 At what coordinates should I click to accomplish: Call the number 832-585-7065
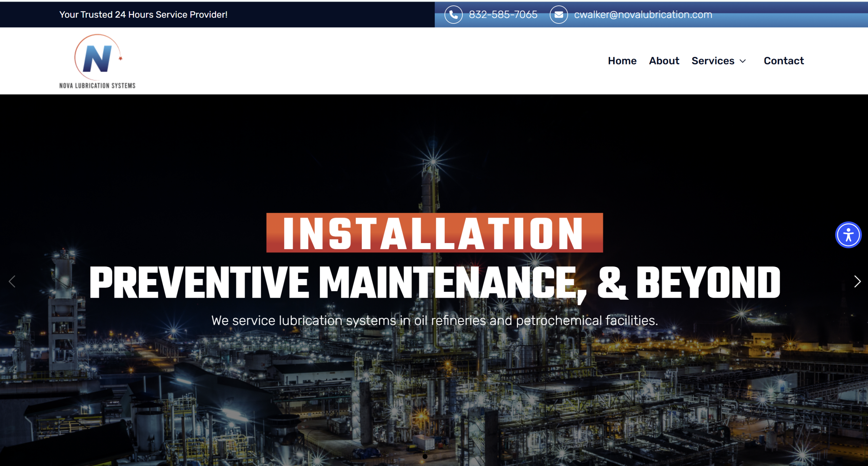pos(503,15)
